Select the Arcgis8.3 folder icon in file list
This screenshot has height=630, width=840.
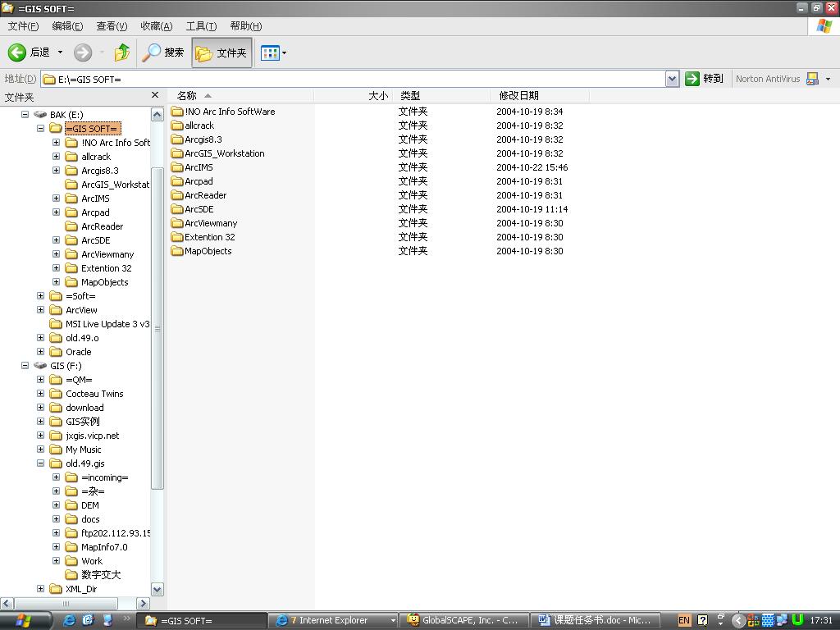177,139
